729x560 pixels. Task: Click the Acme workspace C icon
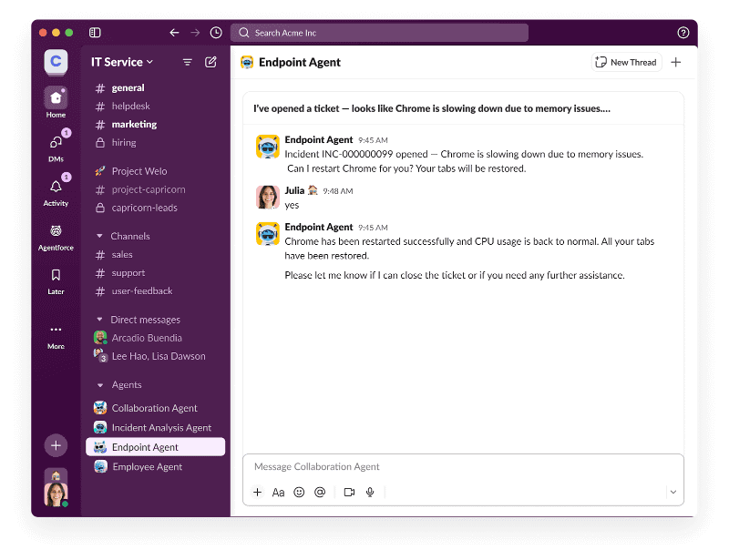point(56,62)
